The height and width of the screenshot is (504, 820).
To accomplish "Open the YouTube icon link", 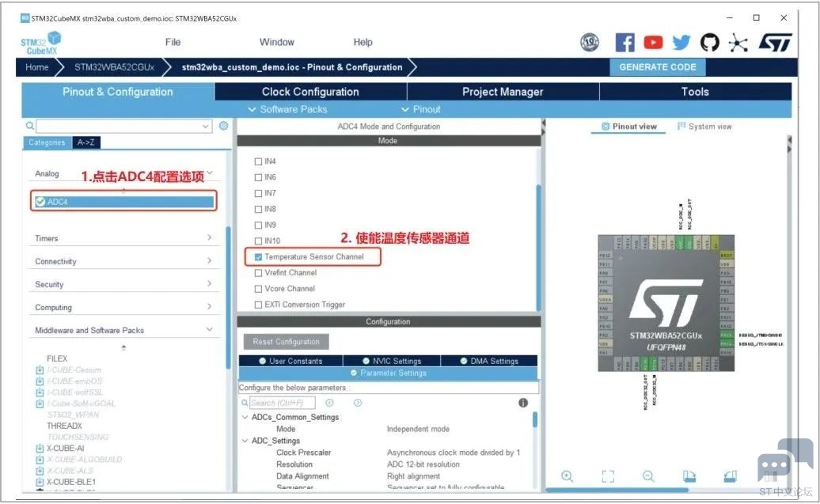I will 653,43.
